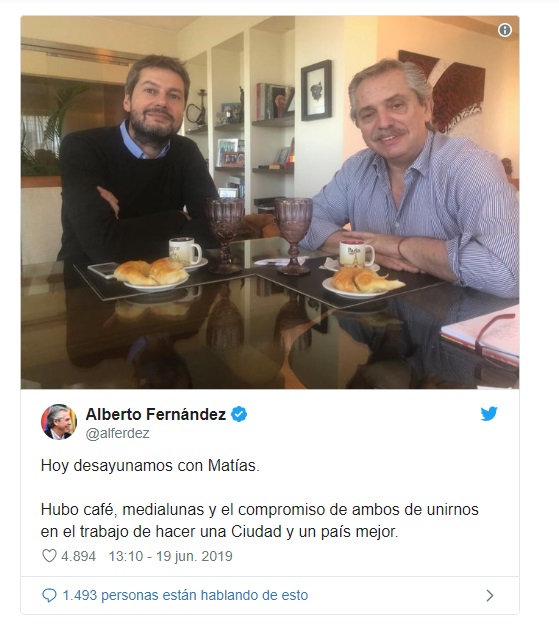Viewport: 559px width, 637px height.
Task: Open the chevron arrow beside the conversation link
Action: [490, 596]
